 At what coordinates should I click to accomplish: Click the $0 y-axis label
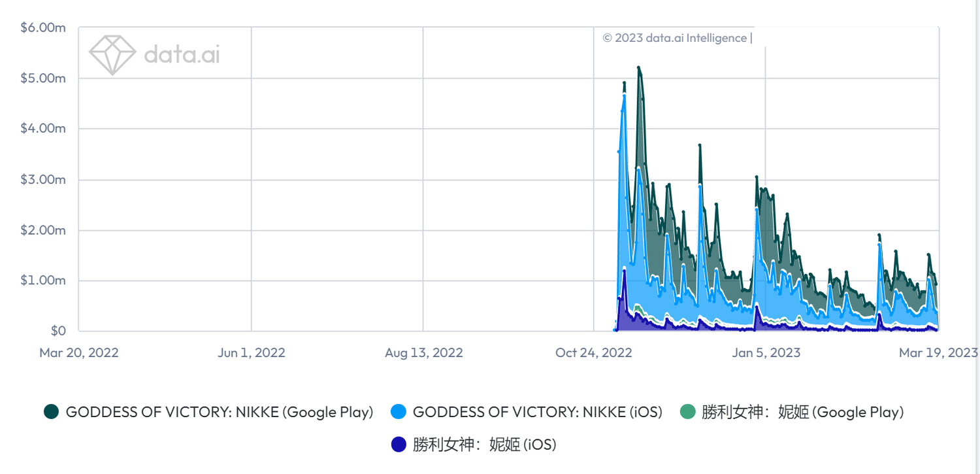click(x=58, y=331)
